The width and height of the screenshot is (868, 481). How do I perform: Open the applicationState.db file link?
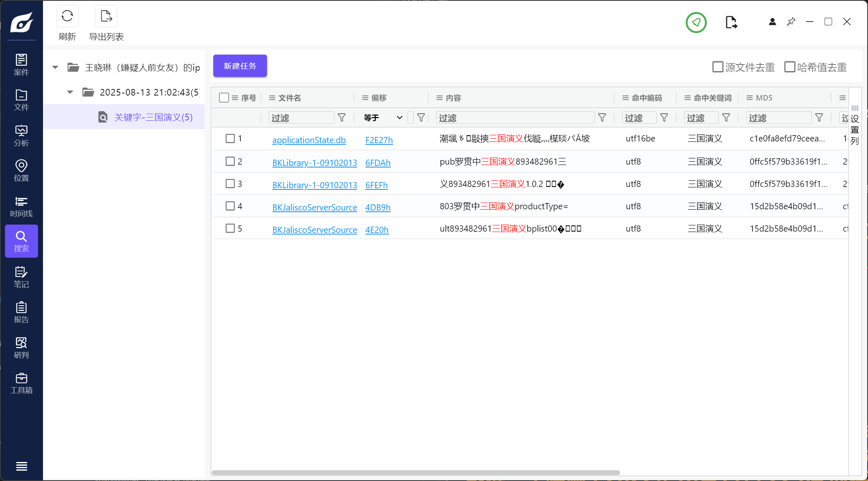tap(309, 140)
